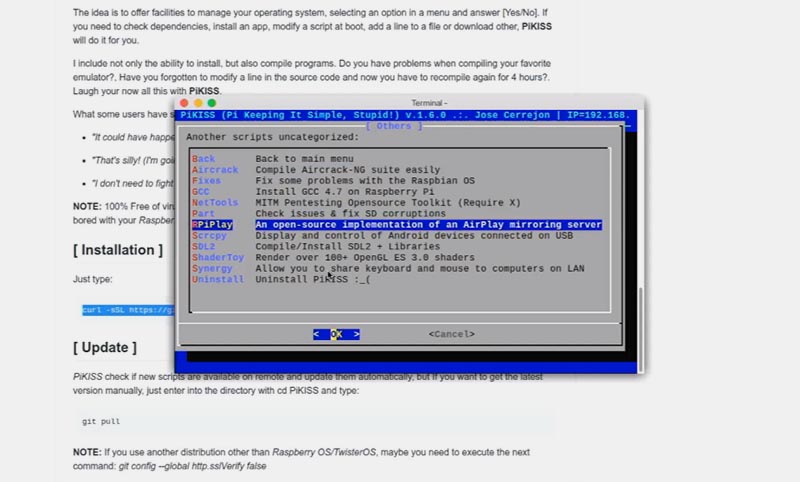This screenshot has height=482, width=800.
Task: Select the Part menu entry
Action: [203, 214]
